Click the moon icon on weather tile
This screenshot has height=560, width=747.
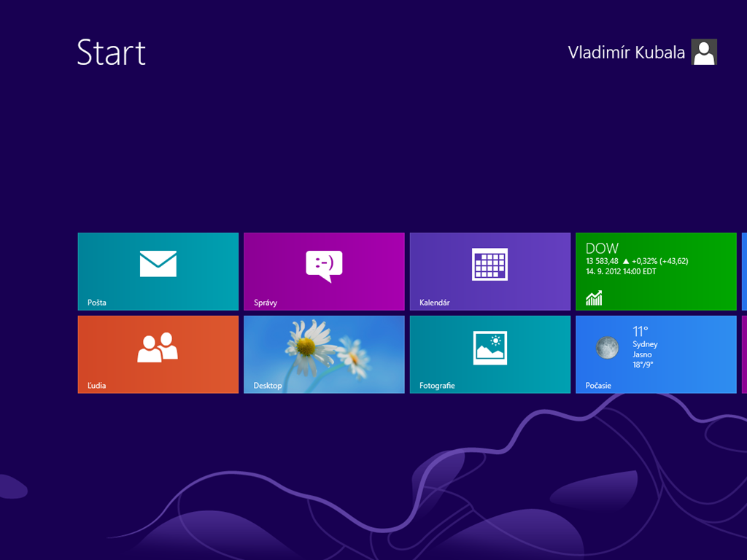(607, 348)
